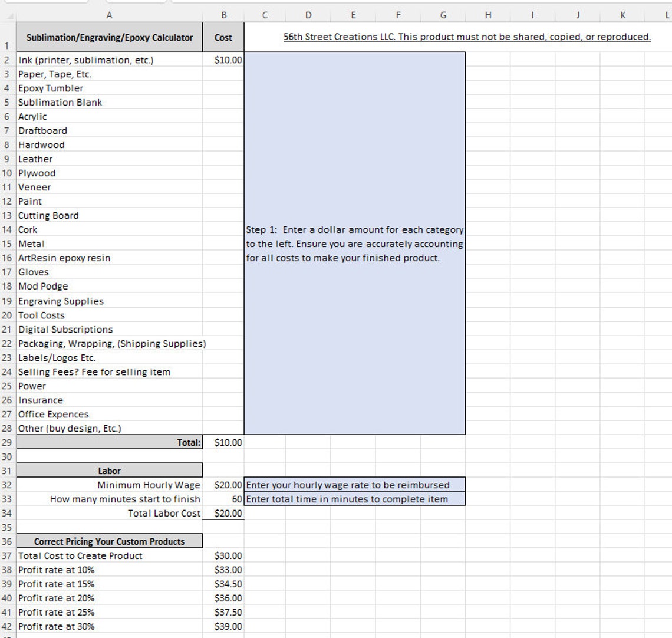This screenshot has width=672, height=638.
Task: Select column header B
Action: tap(223, 15)
